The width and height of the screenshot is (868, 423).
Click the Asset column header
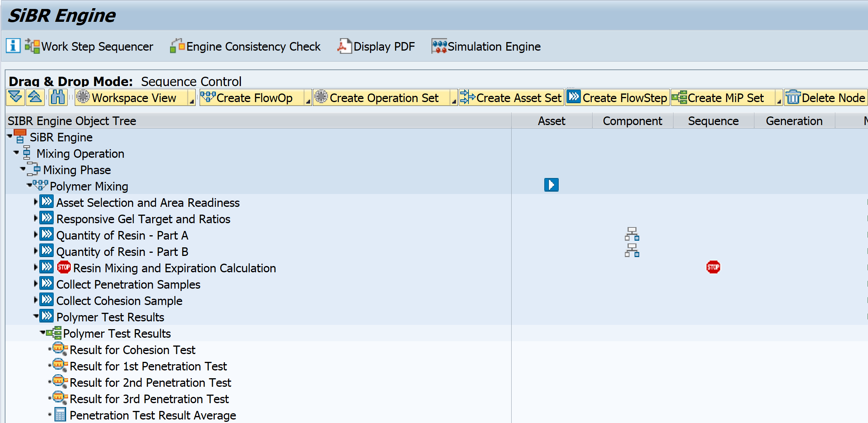coord(551,121)
